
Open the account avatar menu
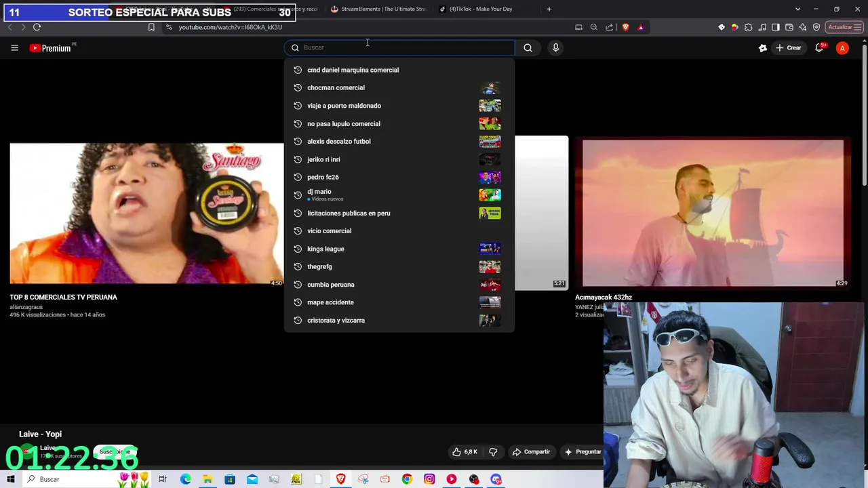842,48
